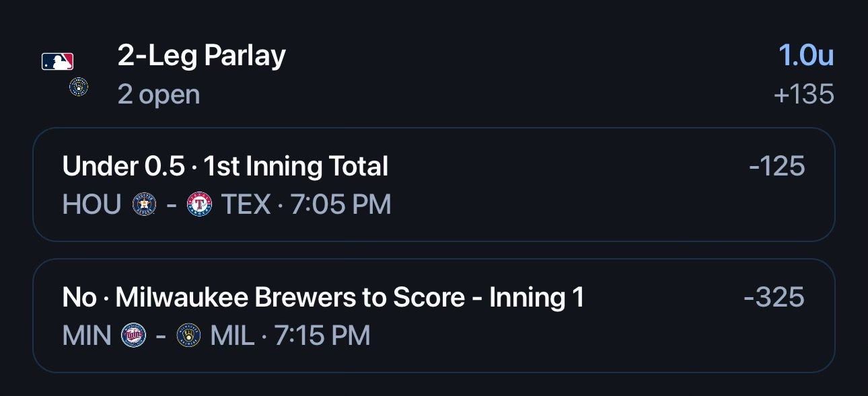Select the TEX team abbreviation

point(246,204)
